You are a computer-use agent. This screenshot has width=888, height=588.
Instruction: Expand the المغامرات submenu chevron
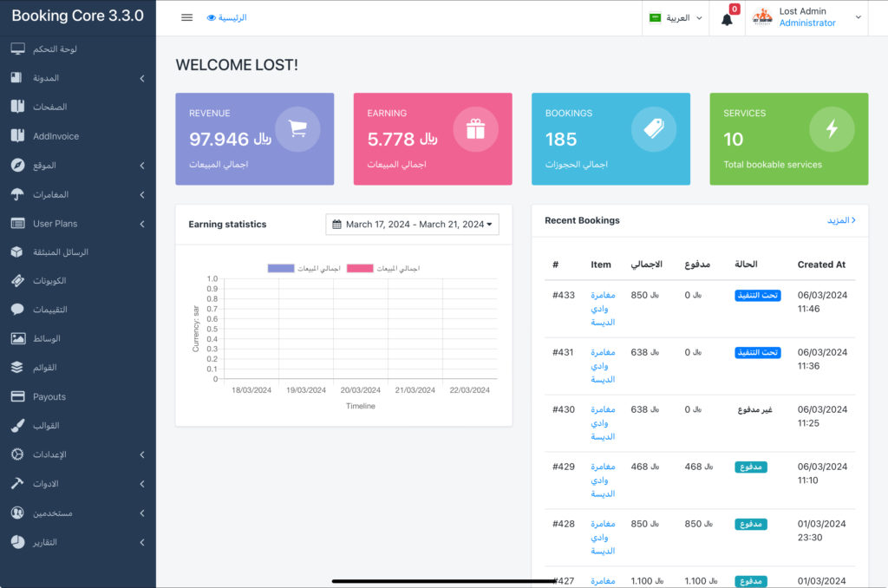click(142, 195)
